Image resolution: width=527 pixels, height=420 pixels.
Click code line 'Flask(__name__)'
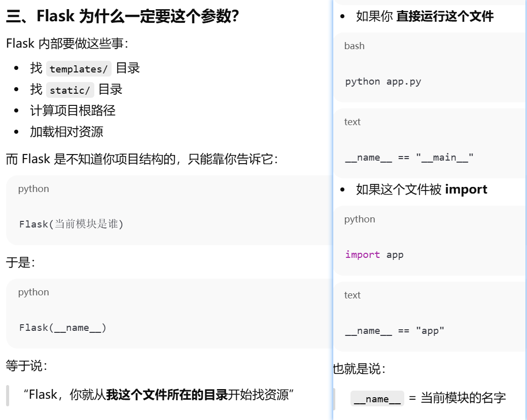(63, 328)
